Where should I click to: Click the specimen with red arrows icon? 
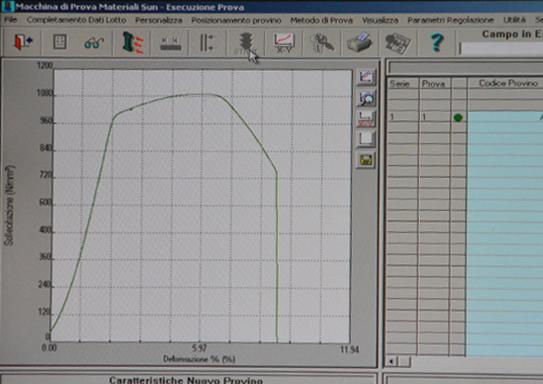tap(133, 43)
